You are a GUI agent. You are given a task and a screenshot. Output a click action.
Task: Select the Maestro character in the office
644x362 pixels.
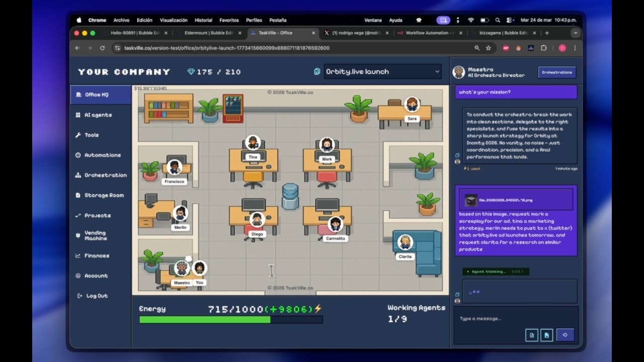pos(182,268)
